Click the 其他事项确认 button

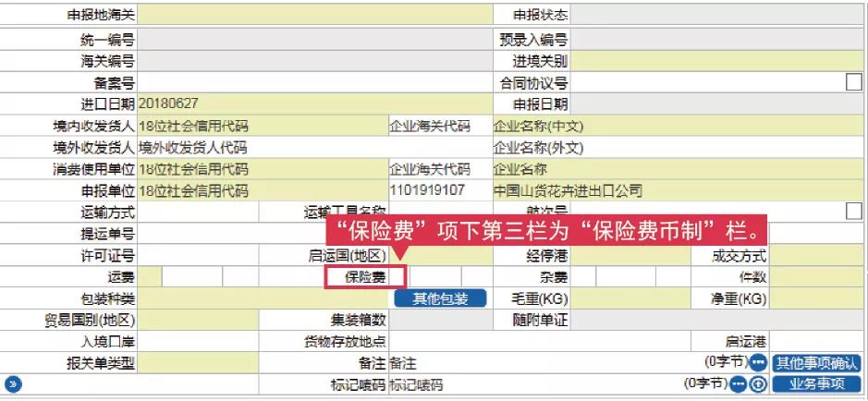(817, 363)
